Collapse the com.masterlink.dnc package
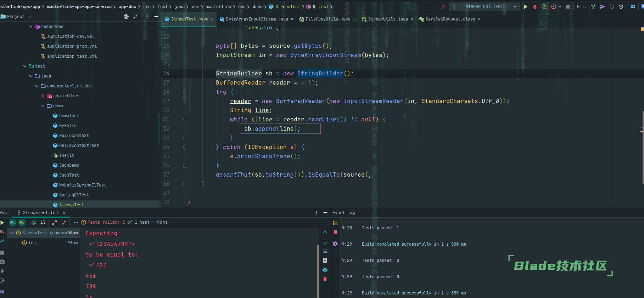This screenshot has height=298, width=644. (x=37, y=86)
